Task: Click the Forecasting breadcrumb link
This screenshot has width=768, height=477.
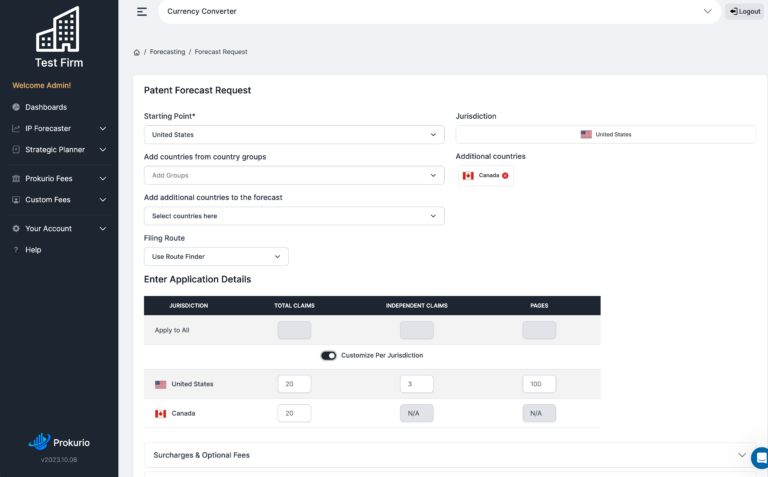Action: [x=168, y=52]
